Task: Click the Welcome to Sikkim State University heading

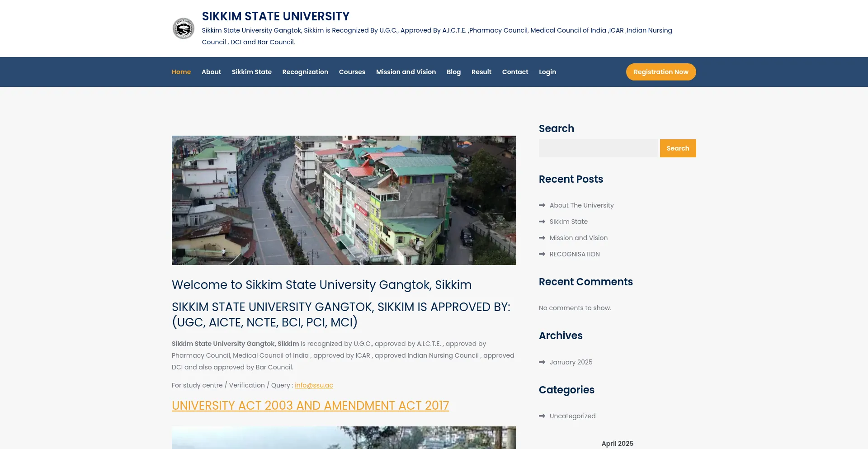Action: pos(321,285)
